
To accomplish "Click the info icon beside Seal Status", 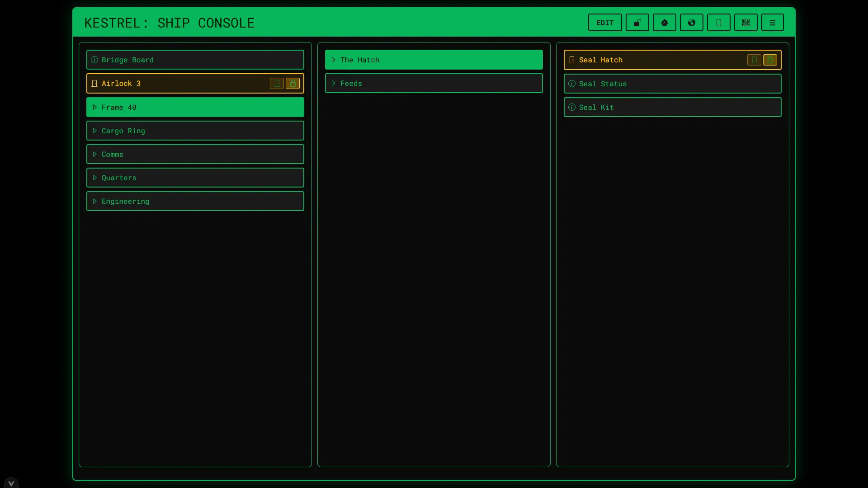I will [572, 84].
